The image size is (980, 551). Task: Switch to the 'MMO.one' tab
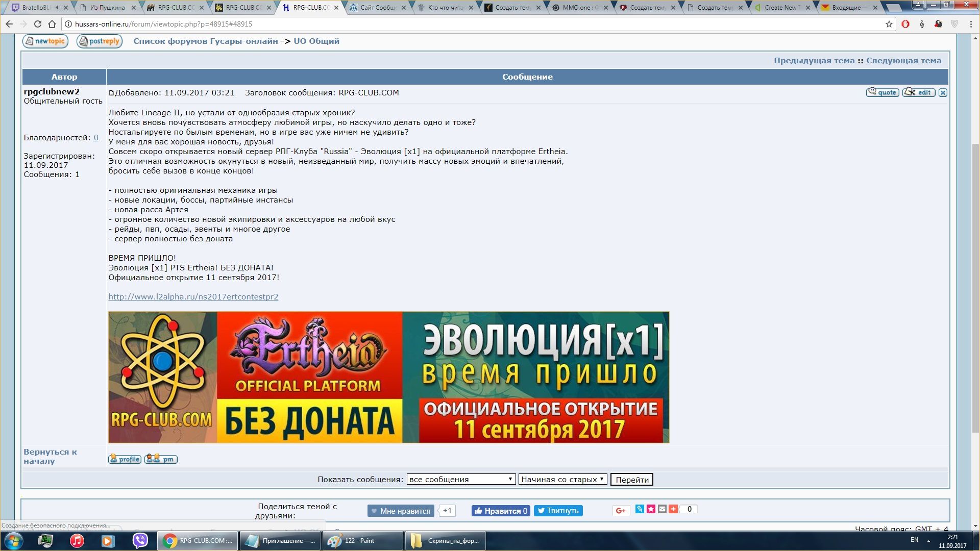[x=580, y=8]
